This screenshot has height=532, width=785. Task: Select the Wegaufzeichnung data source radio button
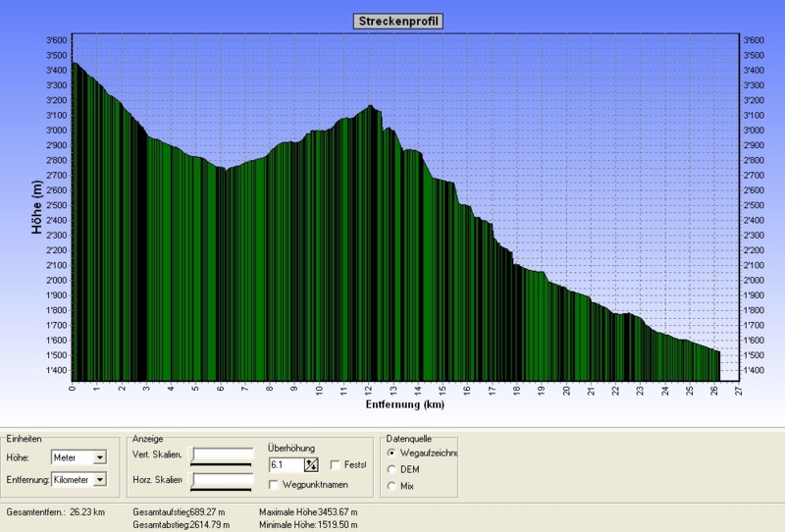pos(393,453)
